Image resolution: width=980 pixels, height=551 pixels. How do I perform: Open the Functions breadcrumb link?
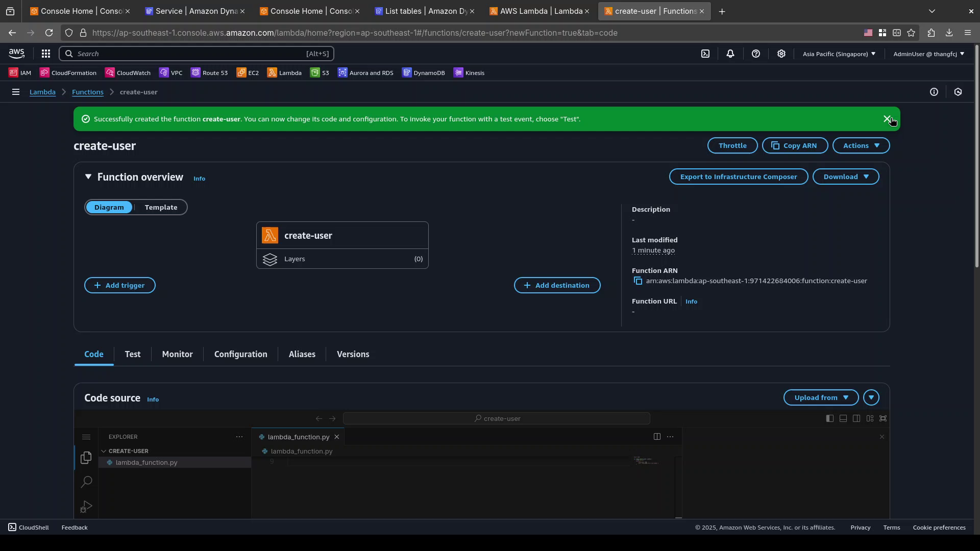[x=88, y=92]
